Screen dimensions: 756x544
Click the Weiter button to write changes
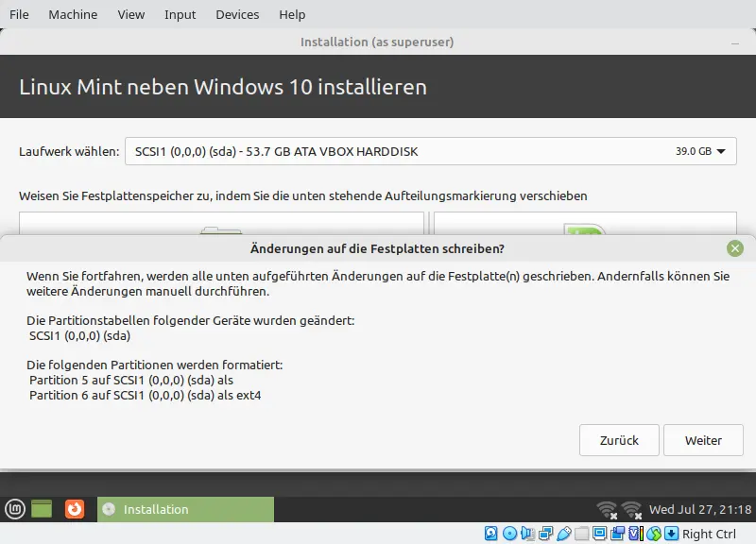pyautogui.click(x=703, y=440)
